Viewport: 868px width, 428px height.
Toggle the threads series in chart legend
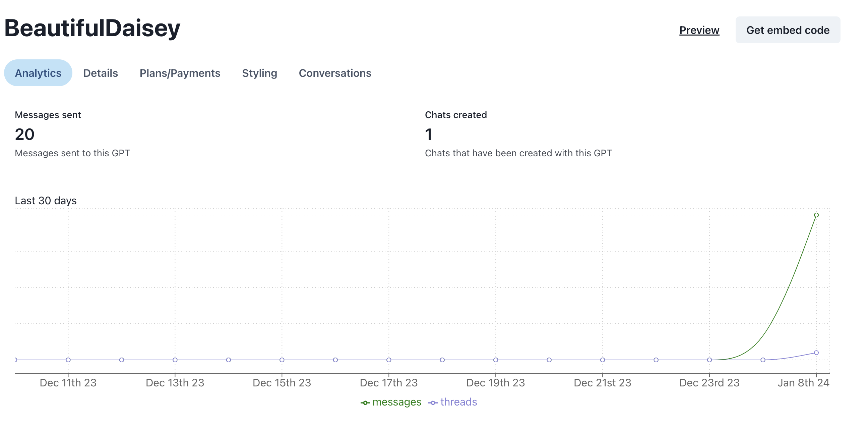[x=453, y=402]
